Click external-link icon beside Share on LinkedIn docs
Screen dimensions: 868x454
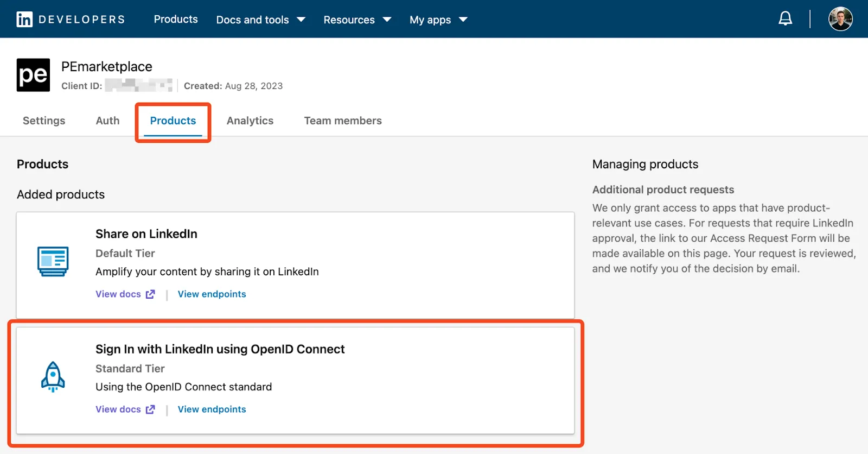150,294
